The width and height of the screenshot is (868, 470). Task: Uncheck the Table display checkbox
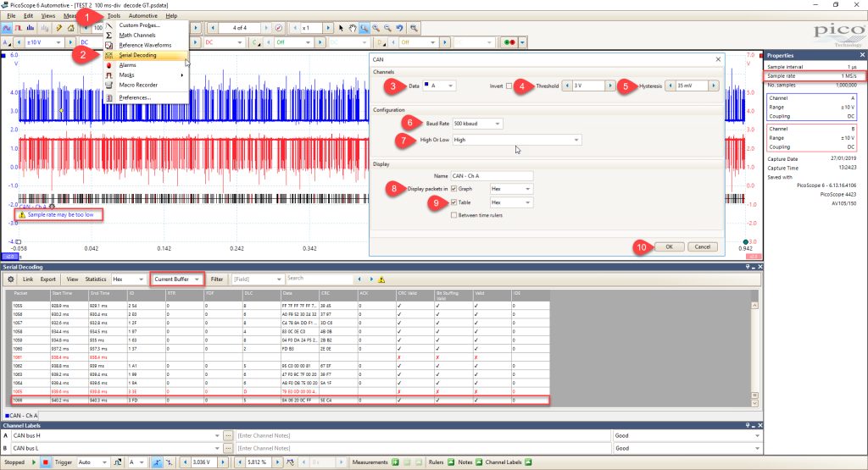pos(454,202)
